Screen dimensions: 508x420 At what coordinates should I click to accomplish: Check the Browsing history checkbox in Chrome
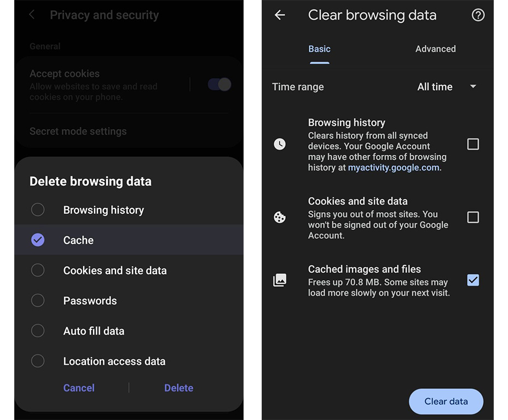(x=473, y=144)
